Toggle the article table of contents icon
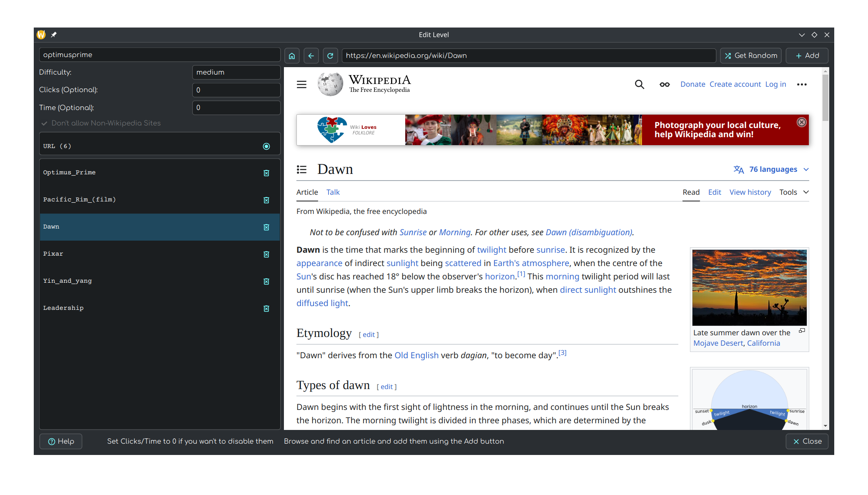 pyautogui.click(x=301, y=169)
